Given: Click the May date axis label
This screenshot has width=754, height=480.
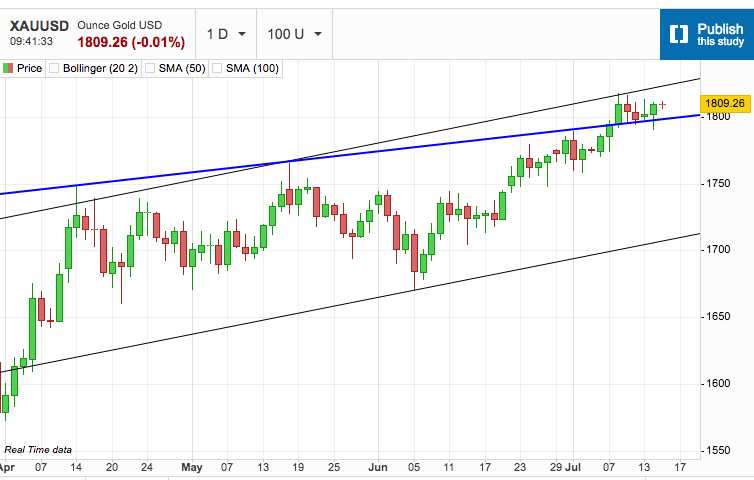Looking at the screenshot, I should [192, 467].
